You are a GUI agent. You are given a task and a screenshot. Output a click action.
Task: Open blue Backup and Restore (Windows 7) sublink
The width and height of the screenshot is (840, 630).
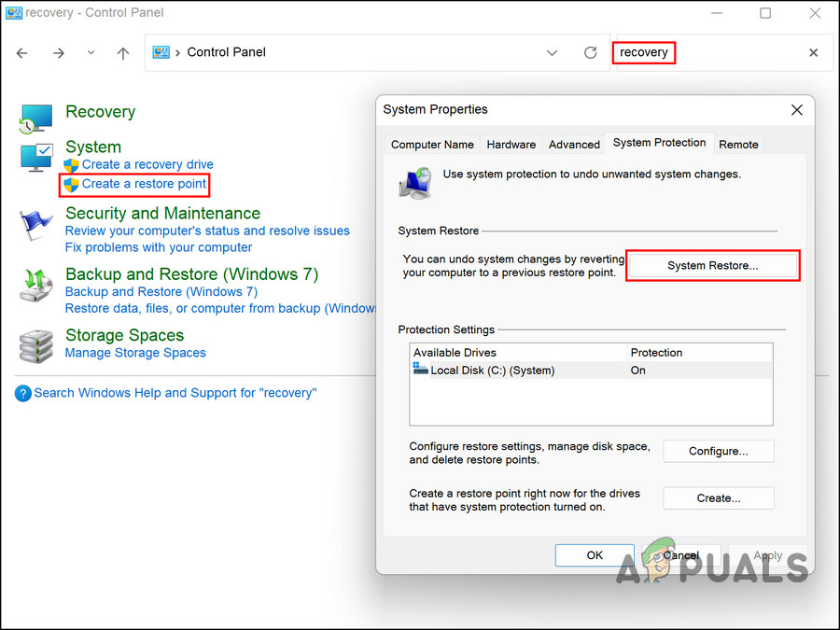[161, 292]
